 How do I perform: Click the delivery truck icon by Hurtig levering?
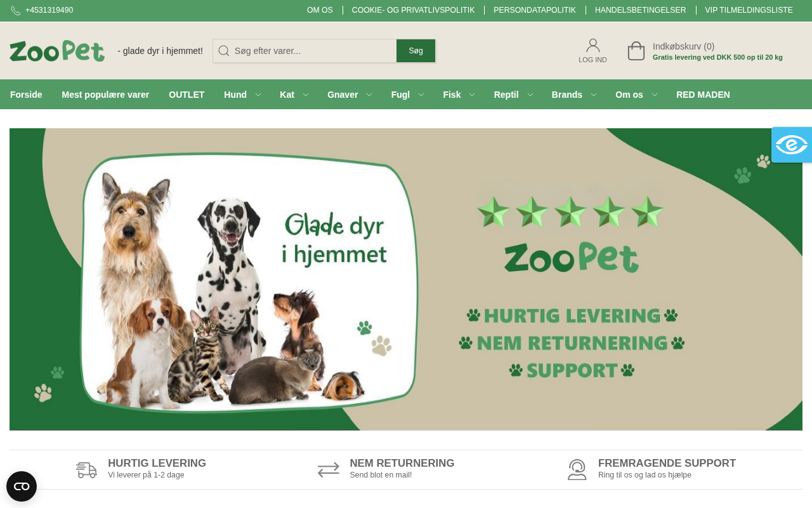(86, 470)
